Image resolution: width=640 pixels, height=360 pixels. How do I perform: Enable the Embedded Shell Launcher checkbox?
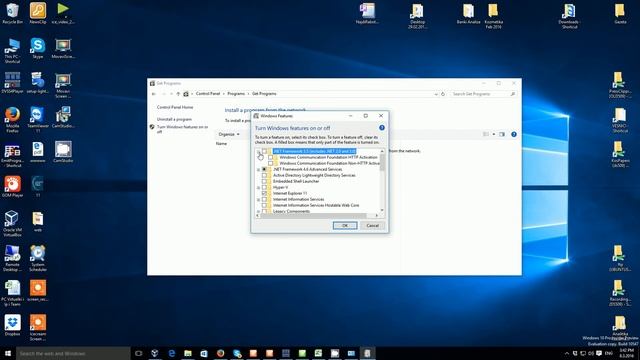pyautogui.click(x=264, y=181)
